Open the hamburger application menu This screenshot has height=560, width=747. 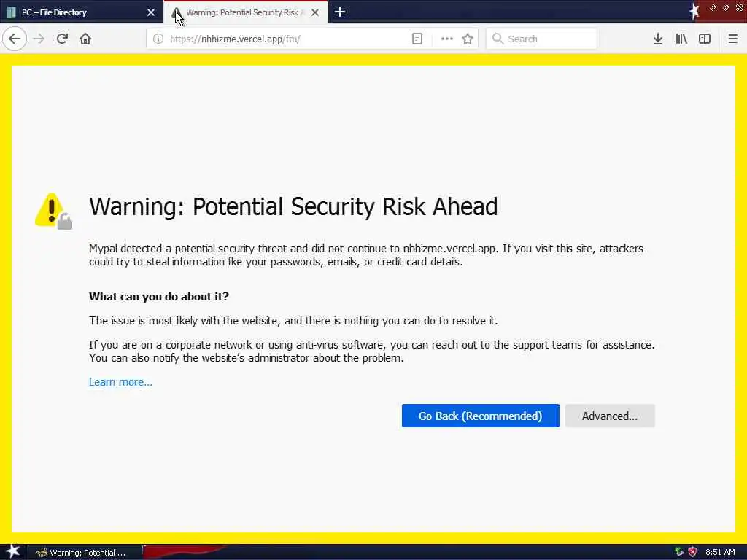point(733,39)
